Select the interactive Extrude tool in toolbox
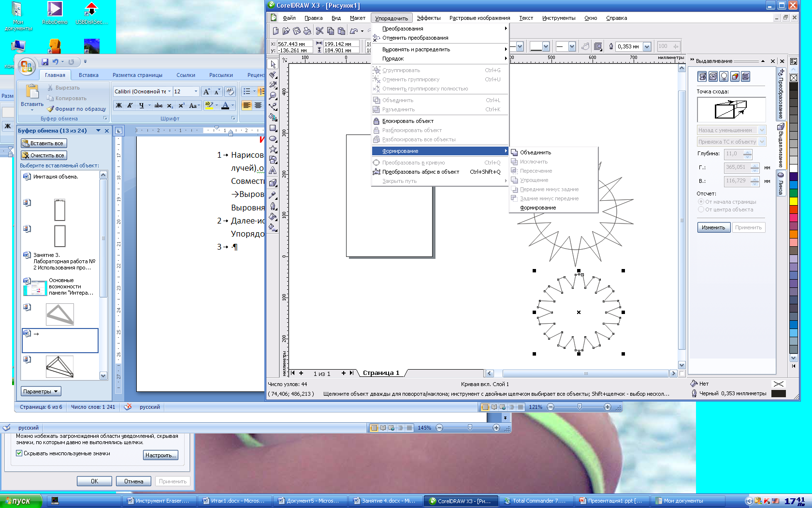Screen dimensions: 812x508 click(x=273, y=183)
